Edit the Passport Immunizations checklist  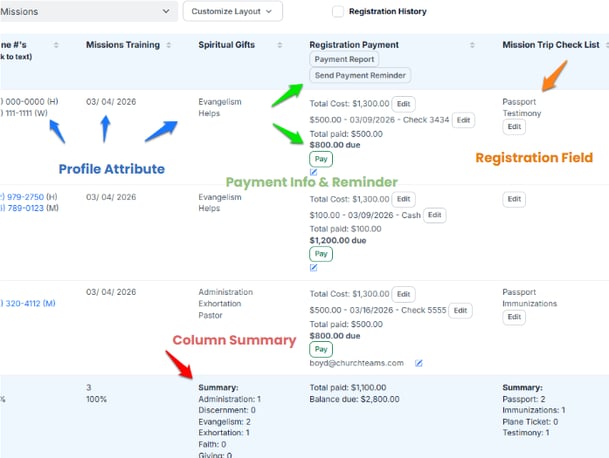[x=514, y=317]
